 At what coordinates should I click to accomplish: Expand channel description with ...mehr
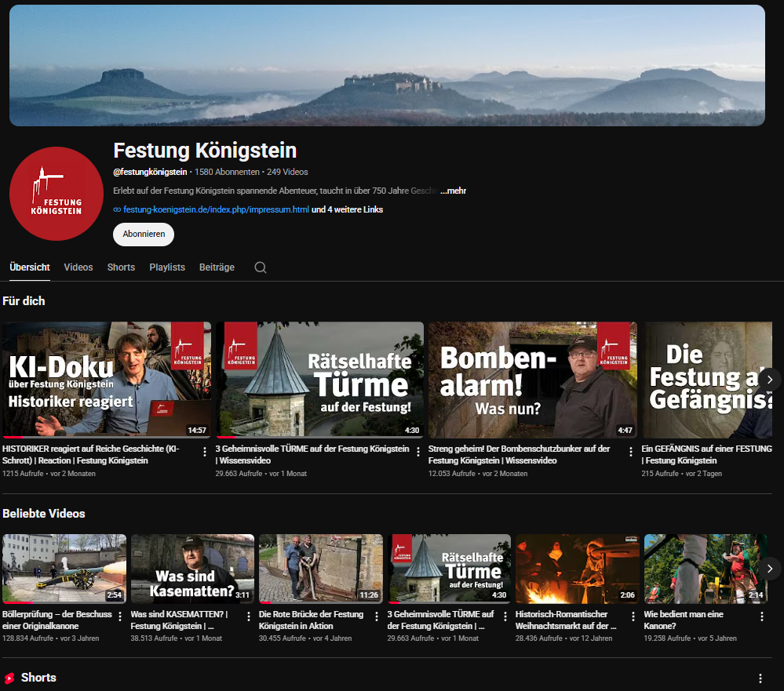[x=453, y=191]
